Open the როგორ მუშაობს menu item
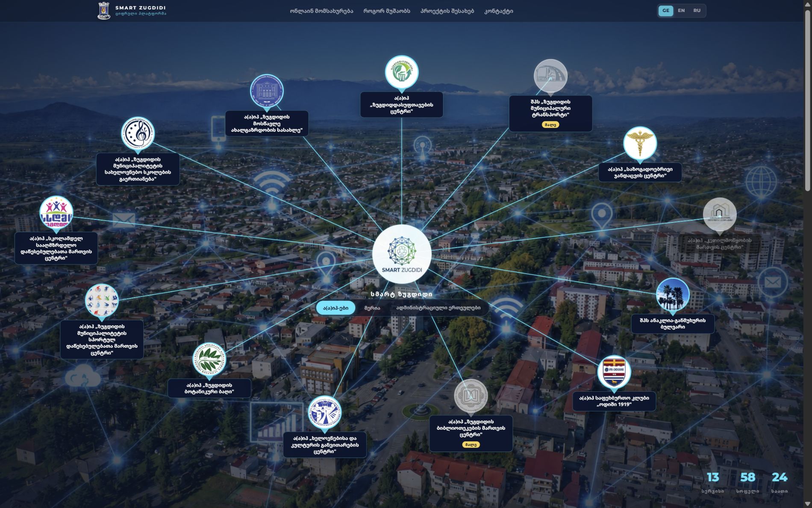Viewport: 812px width, 508px height. tap(387, 11)
